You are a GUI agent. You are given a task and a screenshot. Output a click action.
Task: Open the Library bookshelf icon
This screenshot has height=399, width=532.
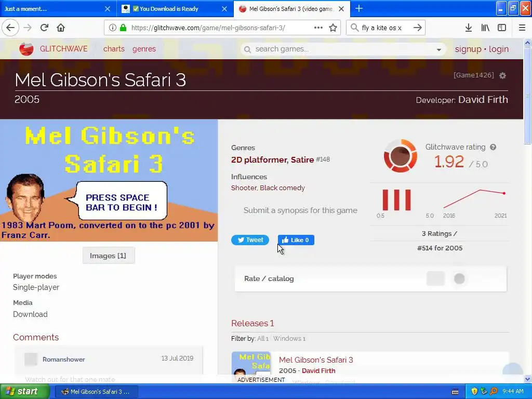(485, 28)
